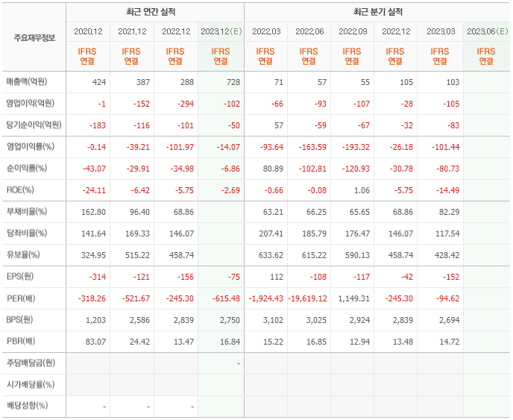Viewport: 513px width, 420px height.
Task: Select the BPS(원) row label
Action: pos(19,320)
